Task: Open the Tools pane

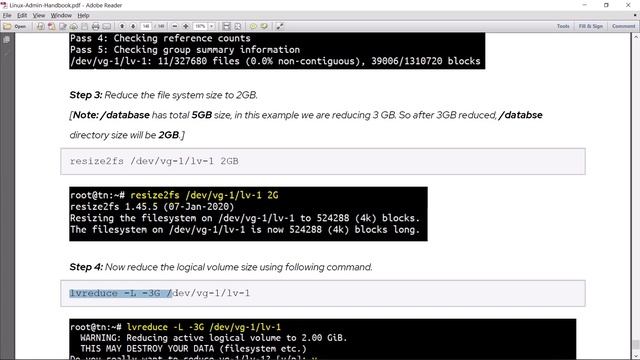Action: click(x=563, y=26)
